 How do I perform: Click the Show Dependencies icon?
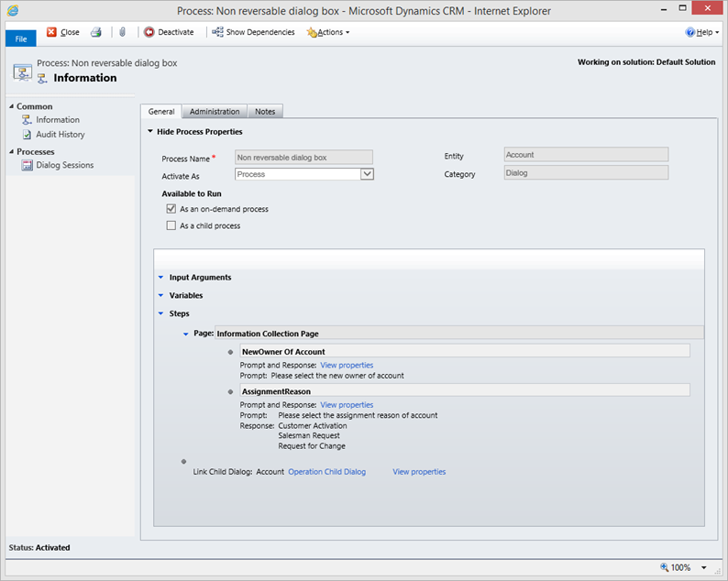(x=217, y=32)
